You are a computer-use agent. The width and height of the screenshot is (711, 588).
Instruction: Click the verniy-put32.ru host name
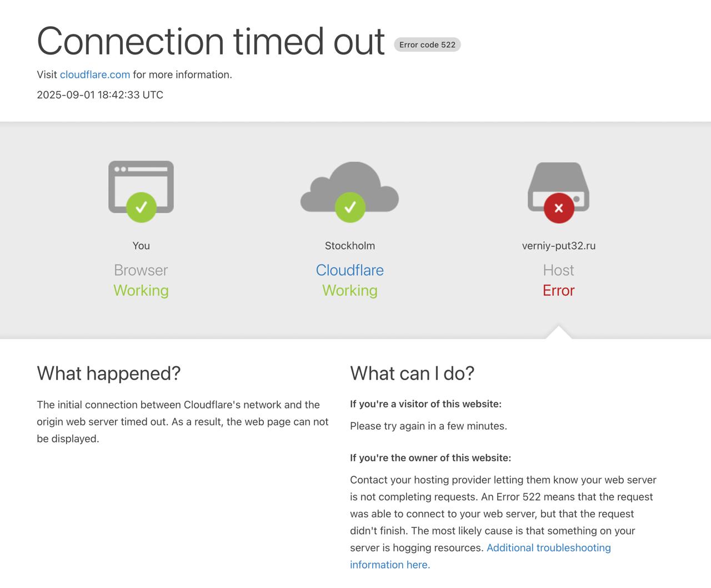[559, 246]
